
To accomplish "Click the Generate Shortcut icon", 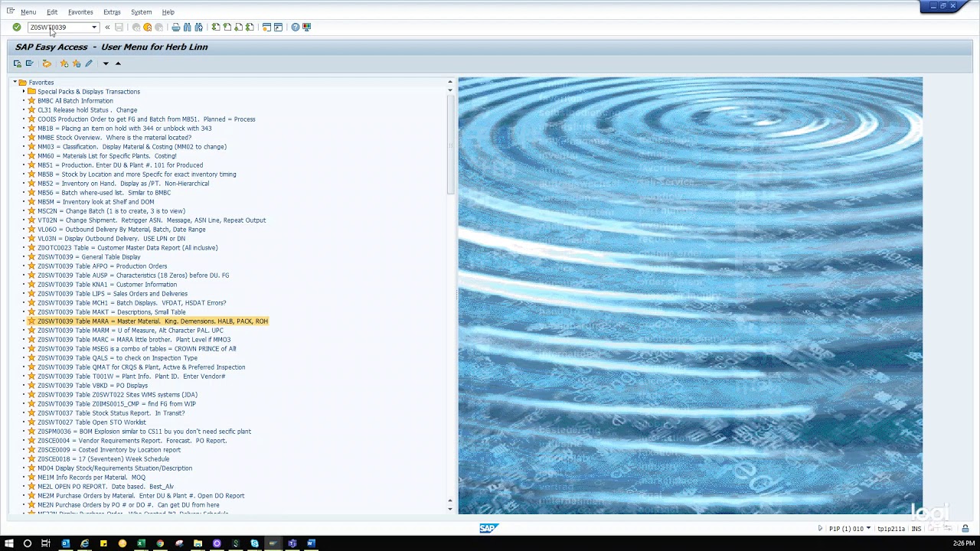I will click(278, 28).
